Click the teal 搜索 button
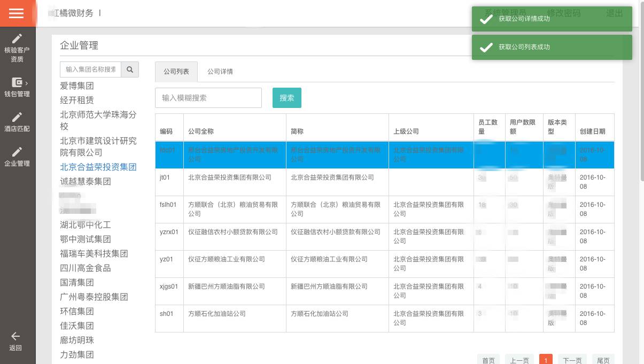This screenshot has height=364, width=644. 287,98
